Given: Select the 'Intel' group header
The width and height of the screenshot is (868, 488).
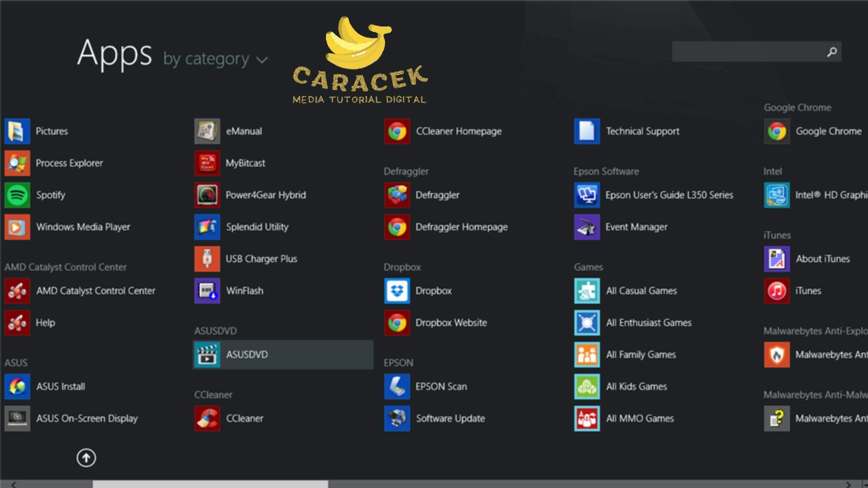Looking at the screenshot, I should 773,171.
